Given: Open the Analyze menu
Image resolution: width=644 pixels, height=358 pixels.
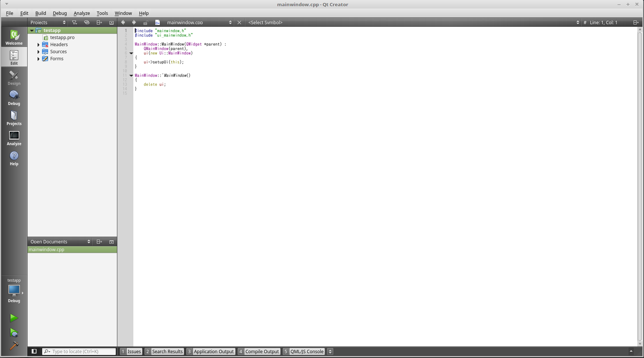Looking at the screenshot, I should 82,13.
